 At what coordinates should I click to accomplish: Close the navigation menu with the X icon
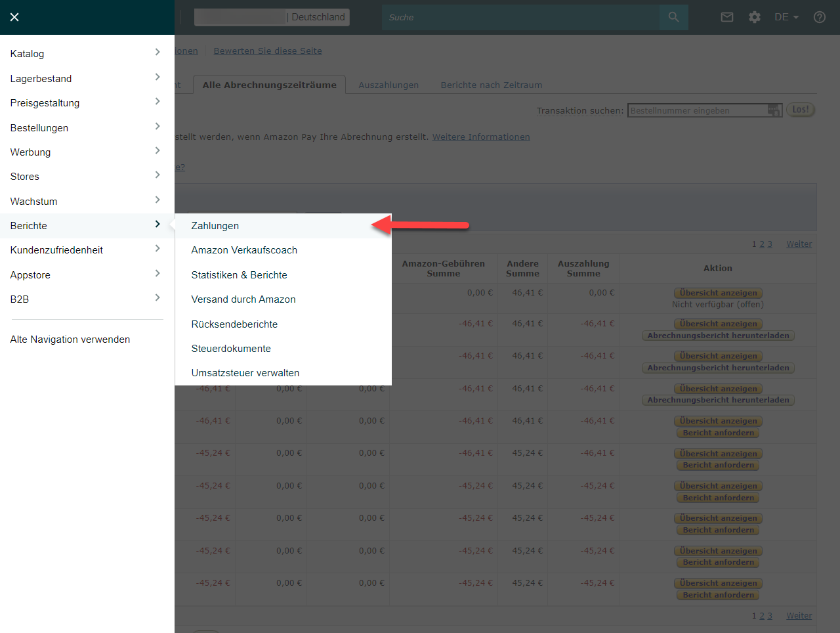(x=14, y=17)
